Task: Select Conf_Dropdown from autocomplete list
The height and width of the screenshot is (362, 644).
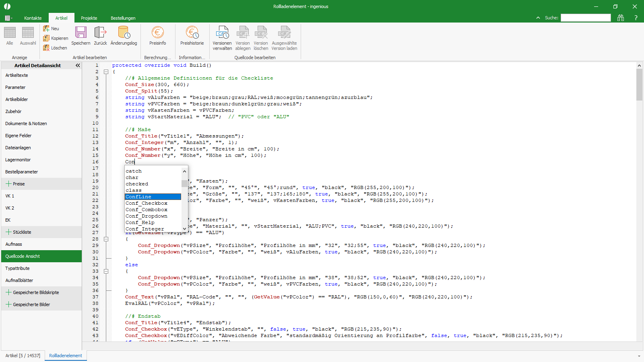Action: click(x=147, y=216)
